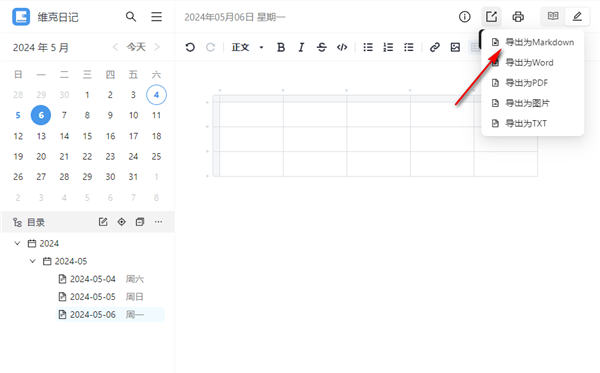Click the first cell of the table

[251, 114]
